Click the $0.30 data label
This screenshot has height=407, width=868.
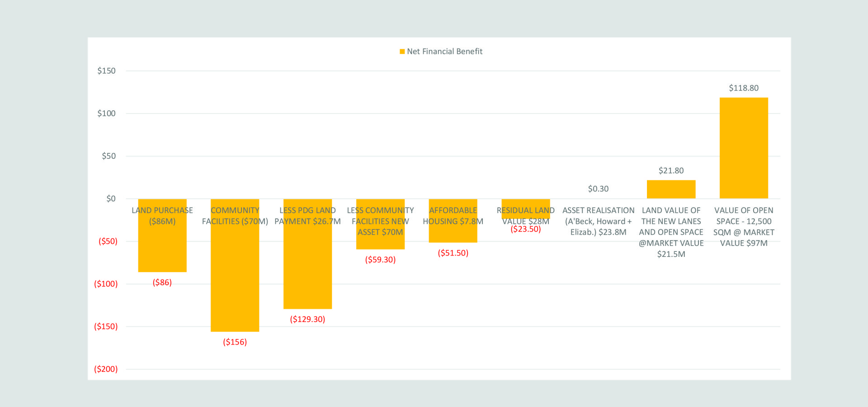pyautogui.click(x=598, y=189)
